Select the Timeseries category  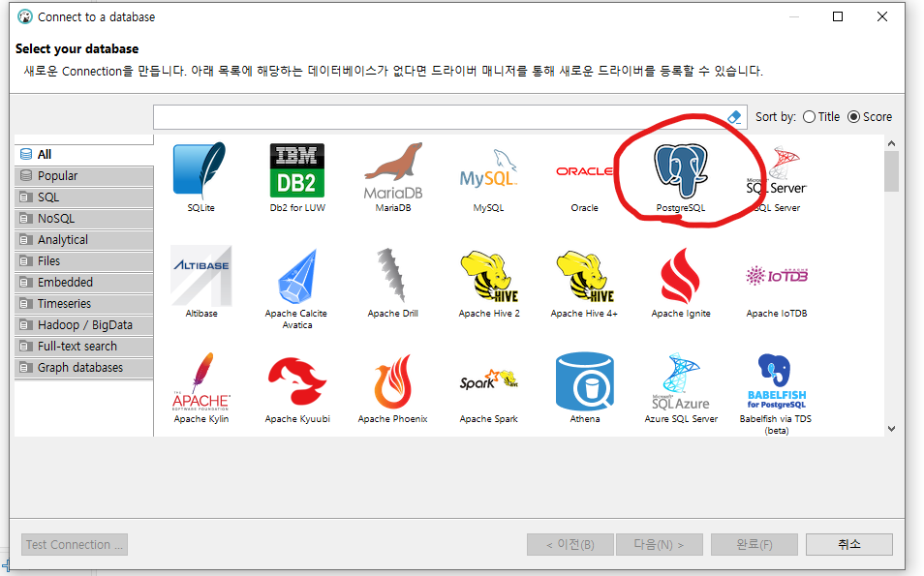pos(84,304)
